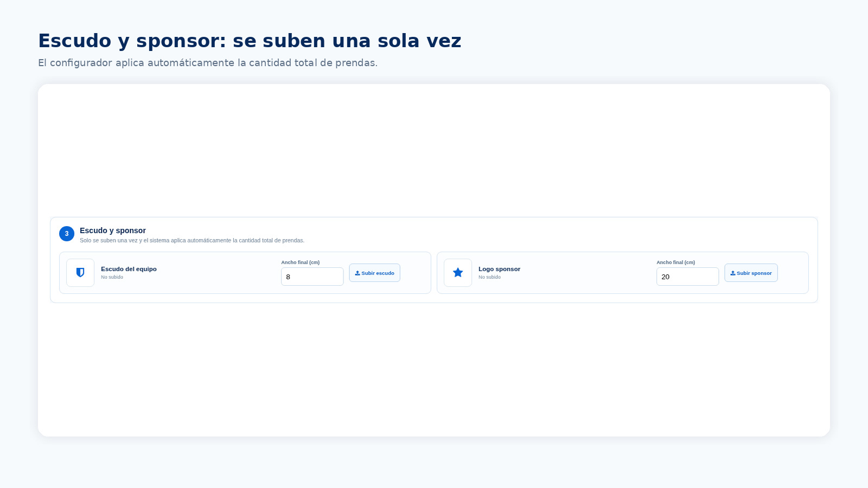
Task: Click the shield icon for Escudo del equipo
Action: click(80, 273)
